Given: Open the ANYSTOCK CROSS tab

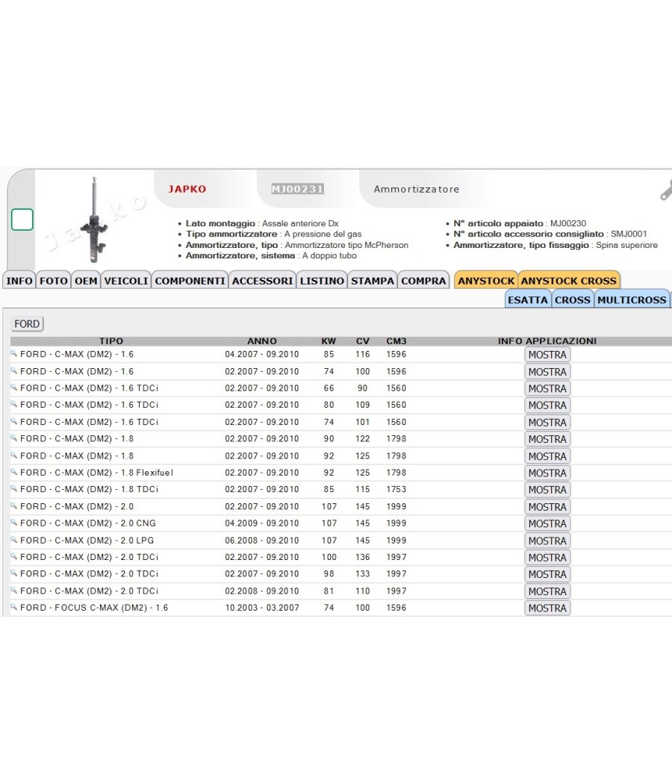Looking at the screenshot, I should 569,281.
